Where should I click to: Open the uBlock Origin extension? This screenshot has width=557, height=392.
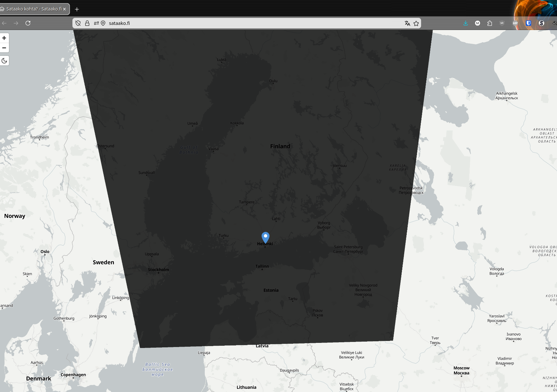(502, 23)
